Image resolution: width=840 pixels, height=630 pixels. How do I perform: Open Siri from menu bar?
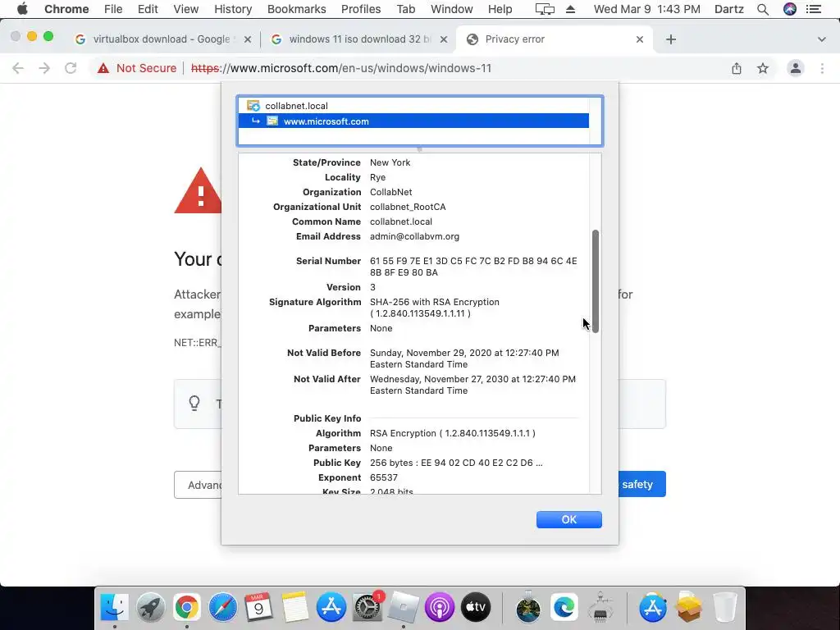790,9
